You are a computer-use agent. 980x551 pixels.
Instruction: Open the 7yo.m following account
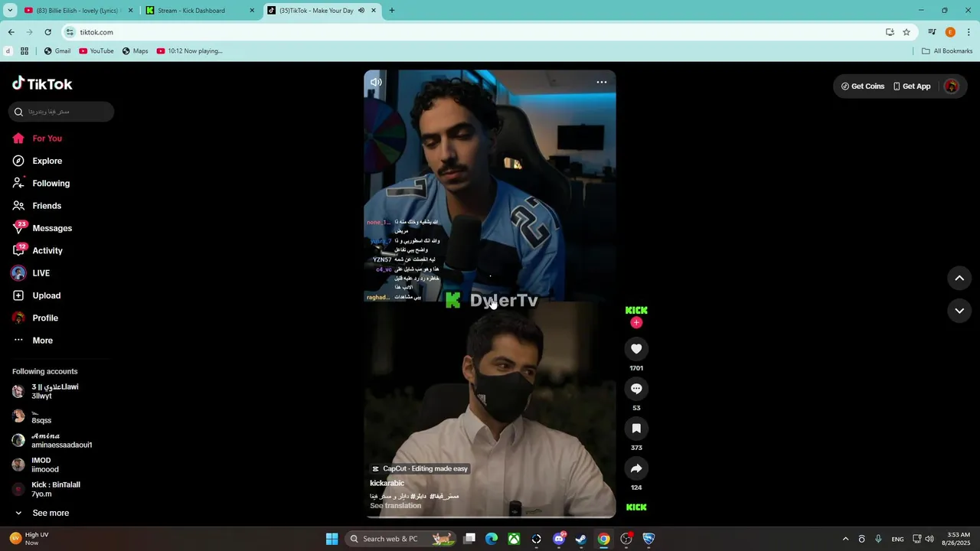click(46, 490)
